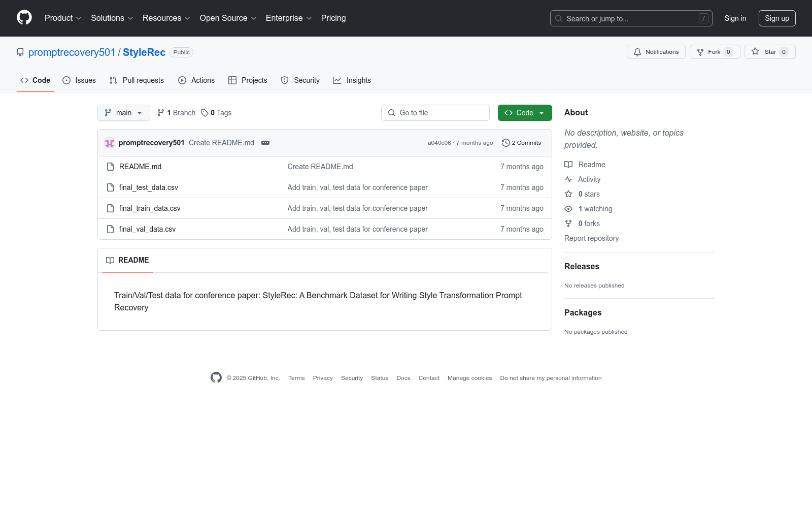
Task: Click the slash shortcut key icon
Action: [703, 18]
